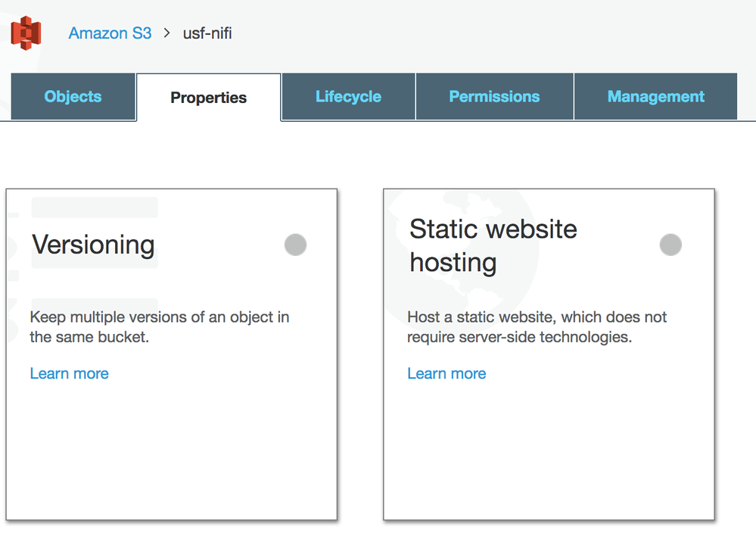The width and height of the screenshot is (756, 546).
Task: Open the Lifecycle tab
Action: (x=348, y=97)
